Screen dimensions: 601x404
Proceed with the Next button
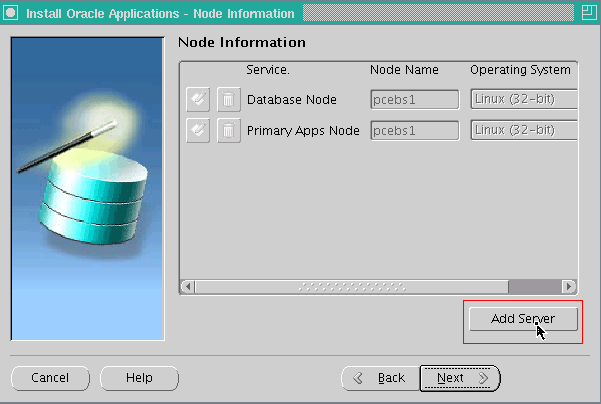[x=460, y=378]
